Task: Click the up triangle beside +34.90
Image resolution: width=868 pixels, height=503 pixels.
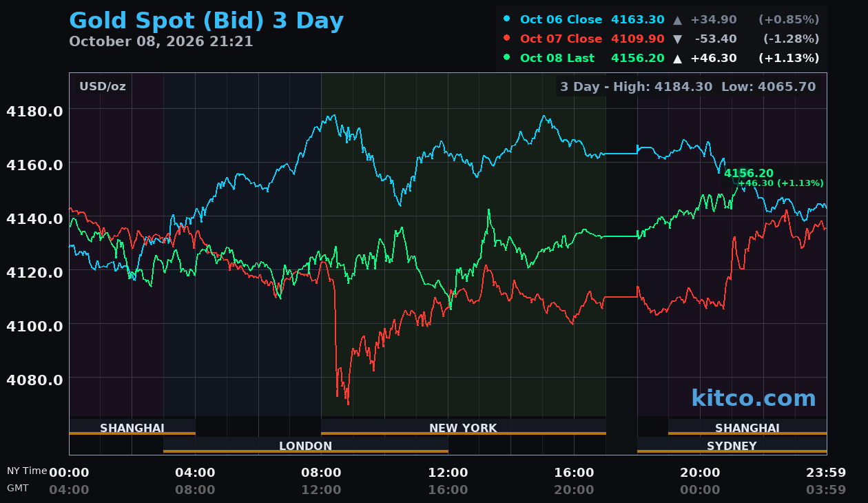Action: click(x=678, y=19)
